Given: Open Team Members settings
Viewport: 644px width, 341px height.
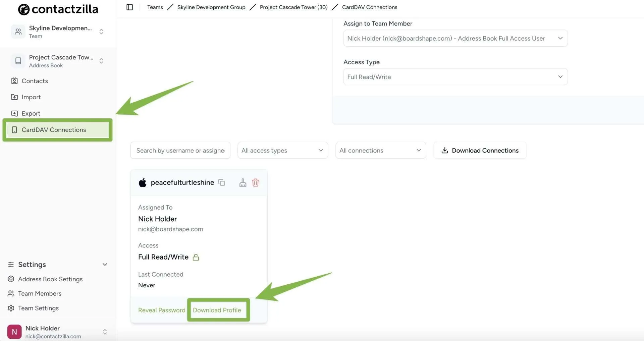Looking at the screenshot, I should [x=40, y=293].
